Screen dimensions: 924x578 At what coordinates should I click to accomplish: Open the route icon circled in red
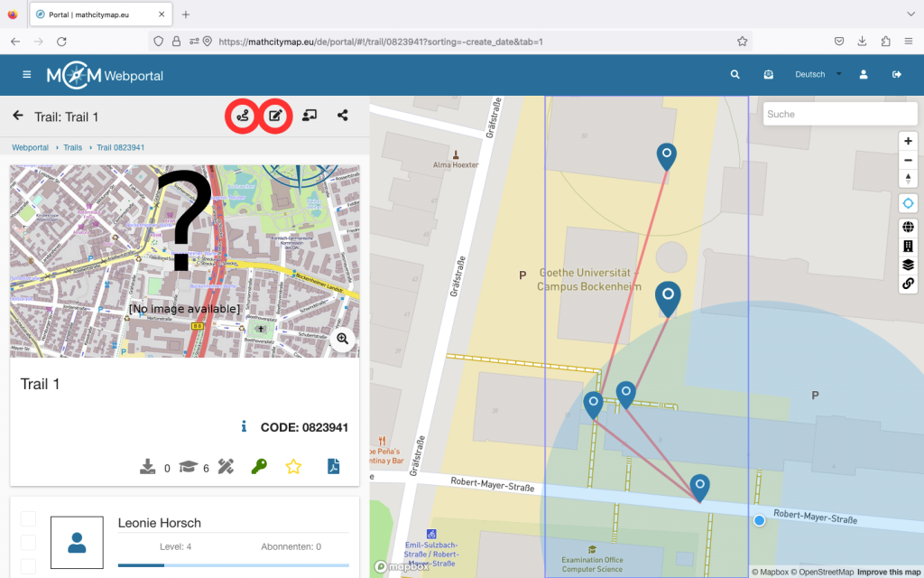pyautogui.click(x=242, y=117)
